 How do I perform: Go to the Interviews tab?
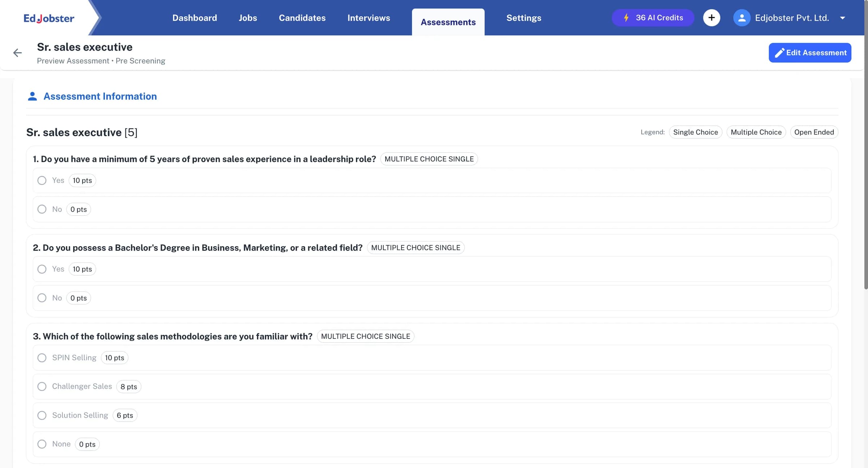[369, 18]
